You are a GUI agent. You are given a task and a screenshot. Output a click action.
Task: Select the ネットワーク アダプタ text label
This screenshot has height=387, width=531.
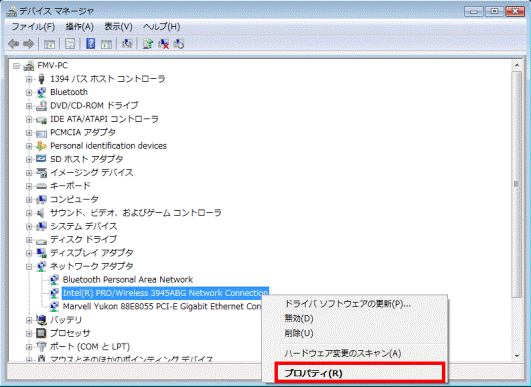click(x=91, y=266)
